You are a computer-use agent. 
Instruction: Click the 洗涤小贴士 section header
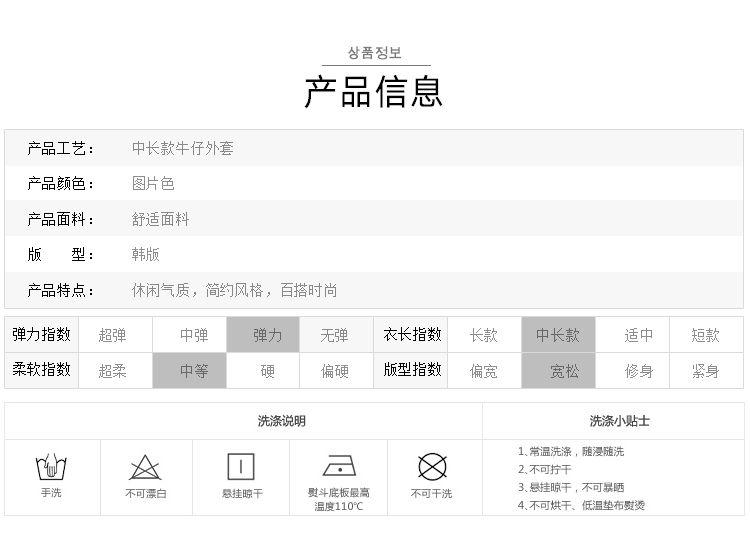619,421
